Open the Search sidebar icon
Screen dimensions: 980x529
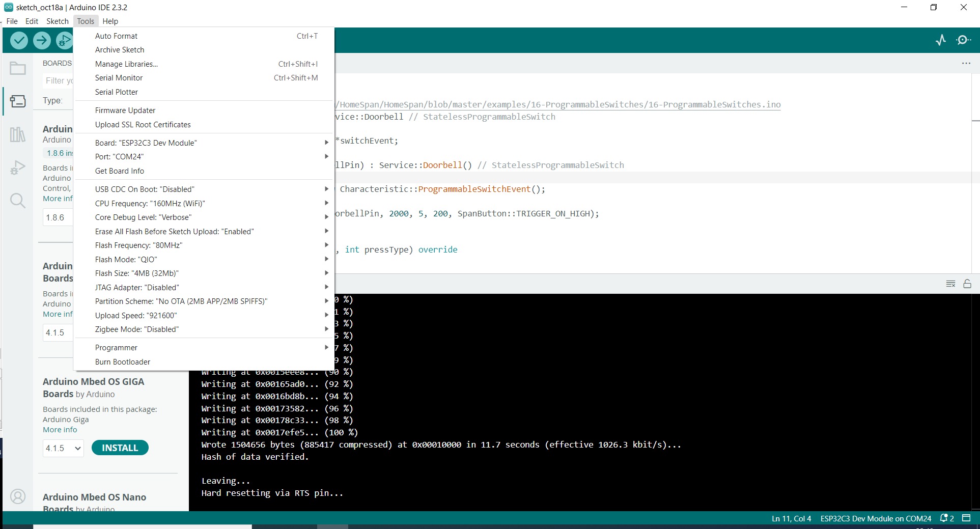point(18,201)
